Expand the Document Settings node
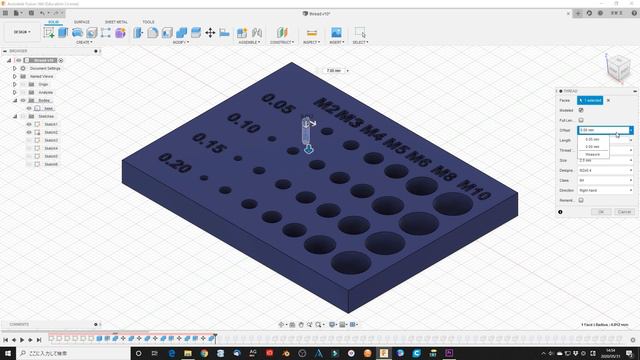Image resolution: width=640 pixels, height=360 pixels. point(15,68)
